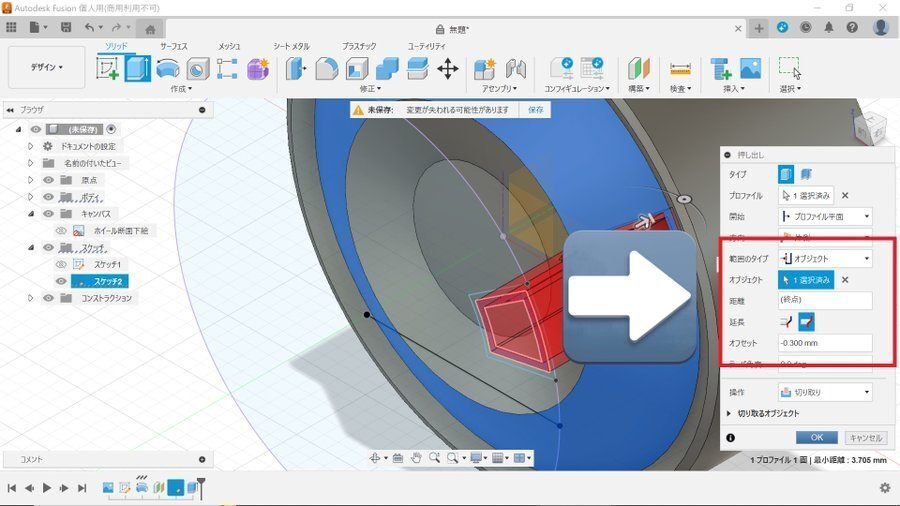This screenshot has width=900, height=506.
Task: Click the 保存 link in the warning bar
Action: [x=536, y=110]
